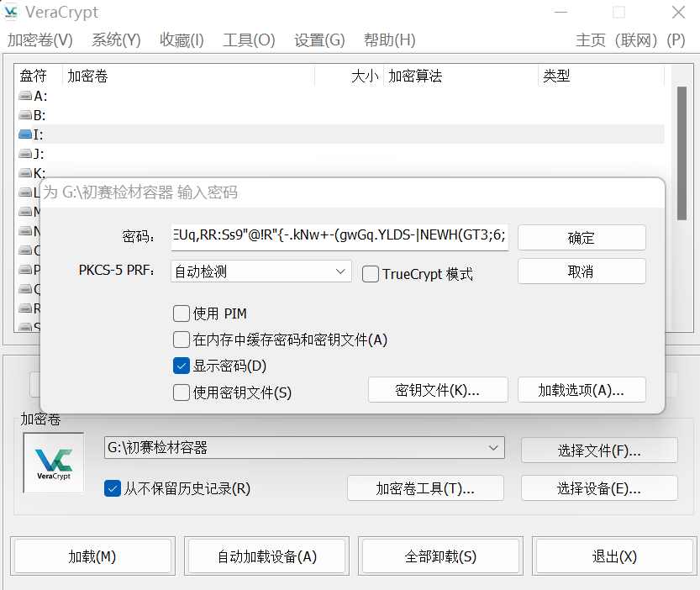Select the highlighted I: drive icon

(x=25, y=134)
